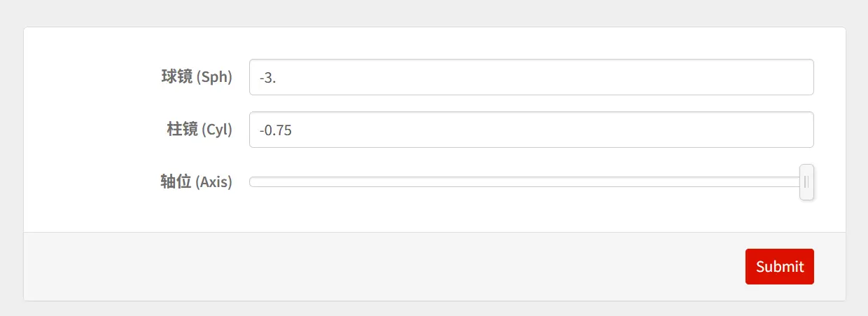Click the 轴位 (Axis) slider handle
This screenshot has width=868, height=316.
tap(806, 182)
